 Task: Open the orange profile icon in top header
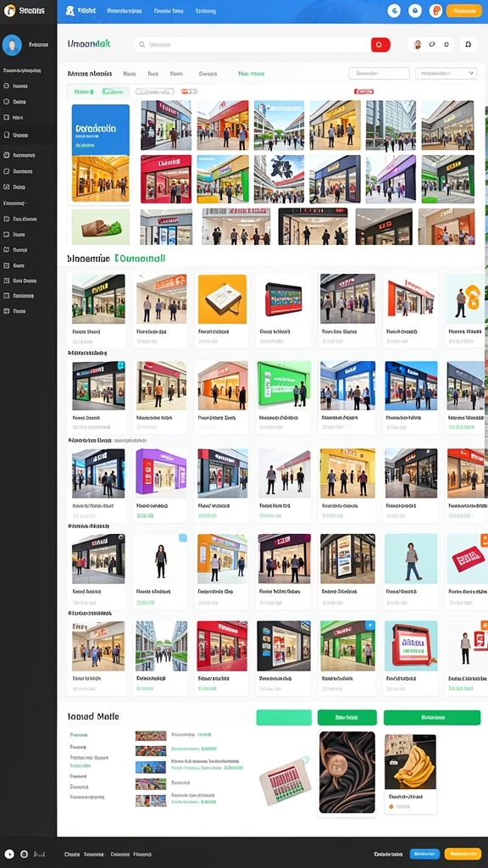pyautogui.click(x=436, y=10)
